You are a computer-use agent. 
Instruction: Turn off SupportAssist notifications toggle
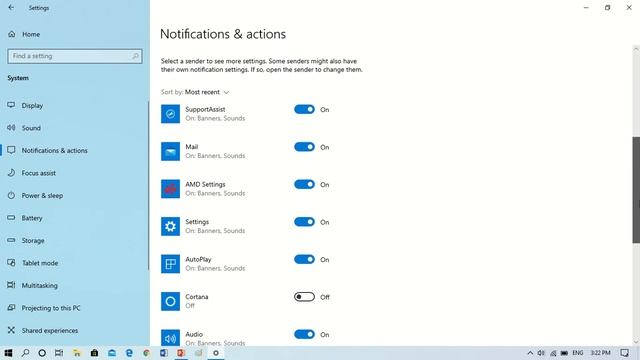click(x=304, y=109)
